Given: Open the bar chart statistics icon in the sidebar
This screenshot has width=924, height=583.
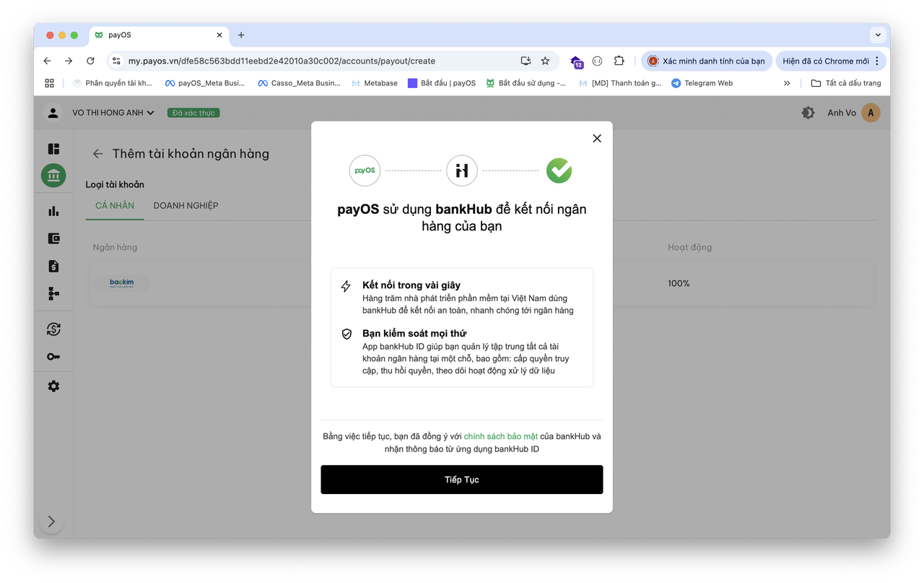Looking at the screenshot, I should click(53, 211).
